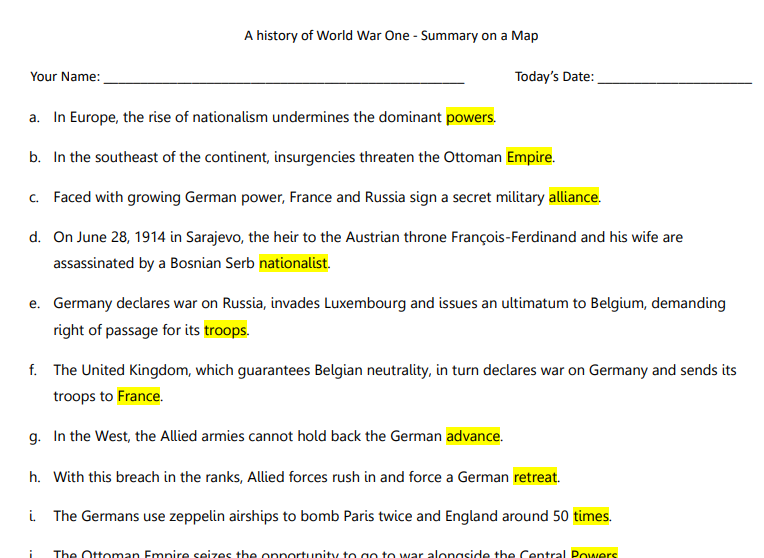Click the document title about World War One
This screenshot has height=558, width=764.
391,36
